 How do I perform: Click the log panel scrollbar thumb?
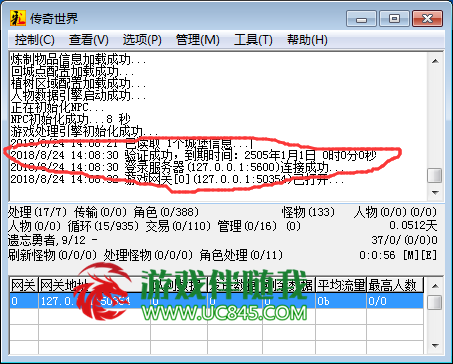(x=435, y=175)
